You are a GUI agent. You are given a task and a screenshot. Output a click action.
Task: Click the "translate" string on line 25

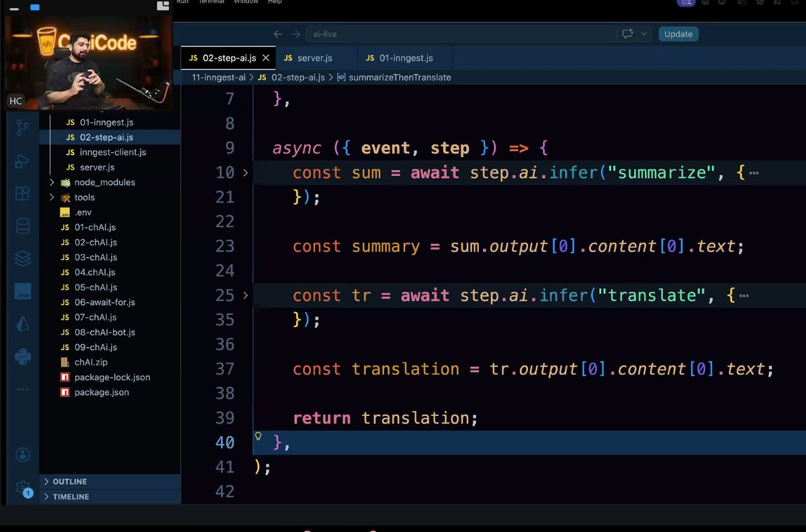click(x=653, y=296)
